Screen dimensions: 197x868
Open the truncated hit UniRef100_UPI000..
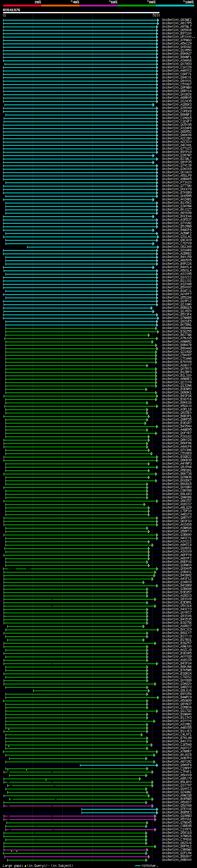click(x=179, y=37)
